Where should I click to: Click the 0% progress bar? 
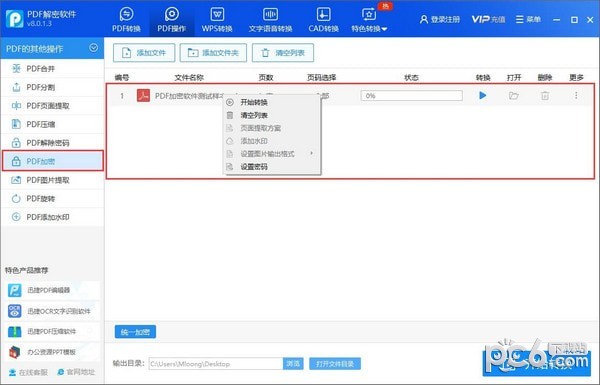(x=411, y=96)
